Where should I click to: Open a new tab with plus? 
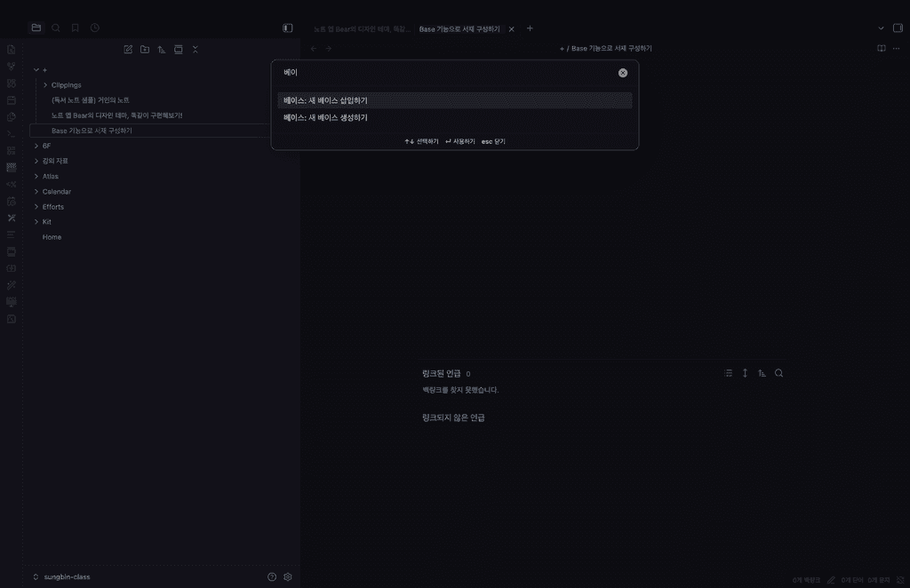coord(530,28)
